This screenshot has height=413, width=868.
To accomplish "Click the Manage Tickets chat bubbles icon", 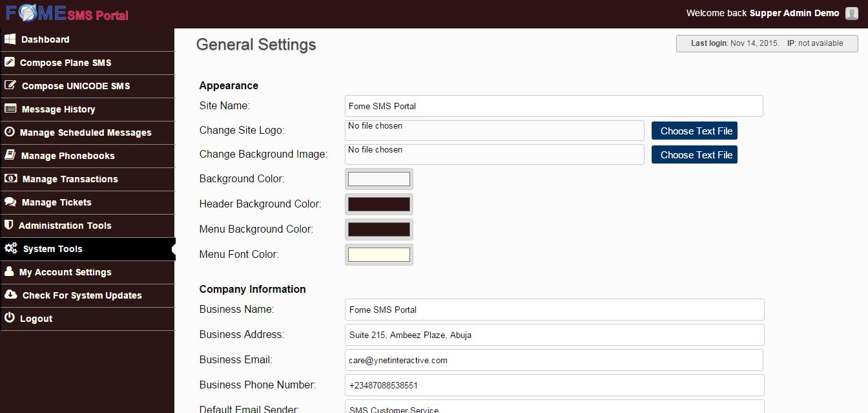I will point(10,202).
